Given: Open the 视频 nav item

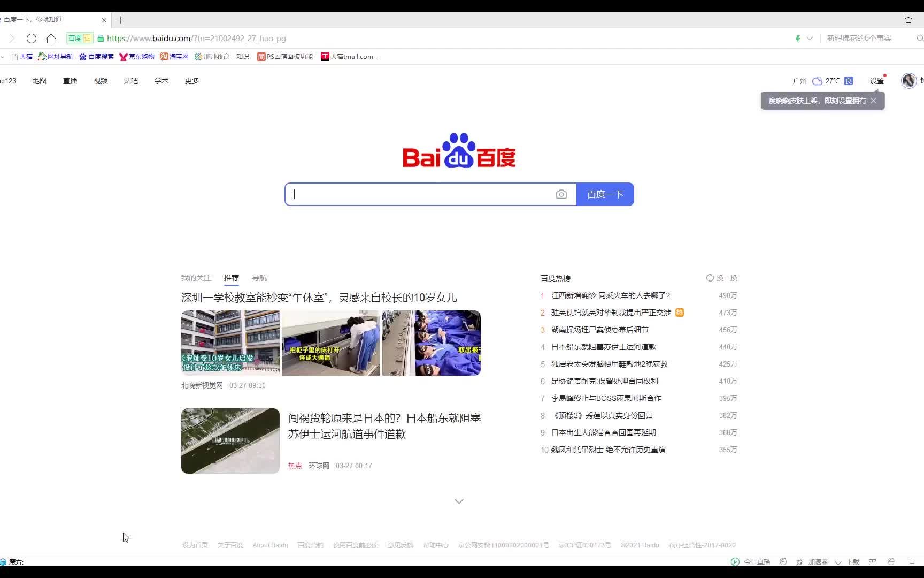Looking at the screenshot, I should (101, 81).
